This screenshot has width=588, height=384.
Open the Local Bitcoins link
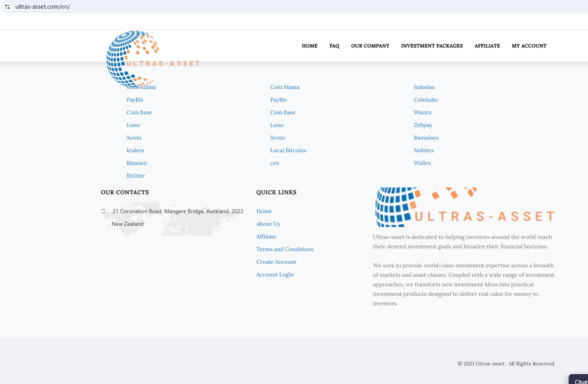tap(288, 150)
